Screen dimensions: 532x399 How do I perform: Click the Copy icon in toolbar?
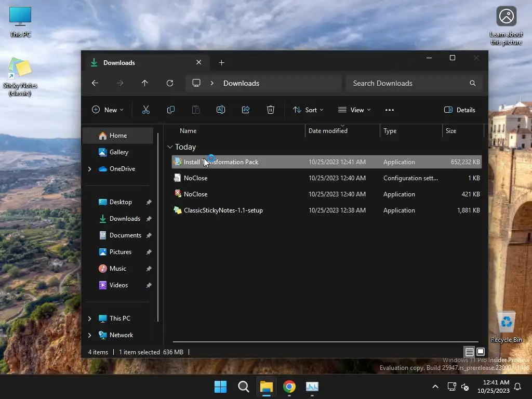(x=170, y=110)
